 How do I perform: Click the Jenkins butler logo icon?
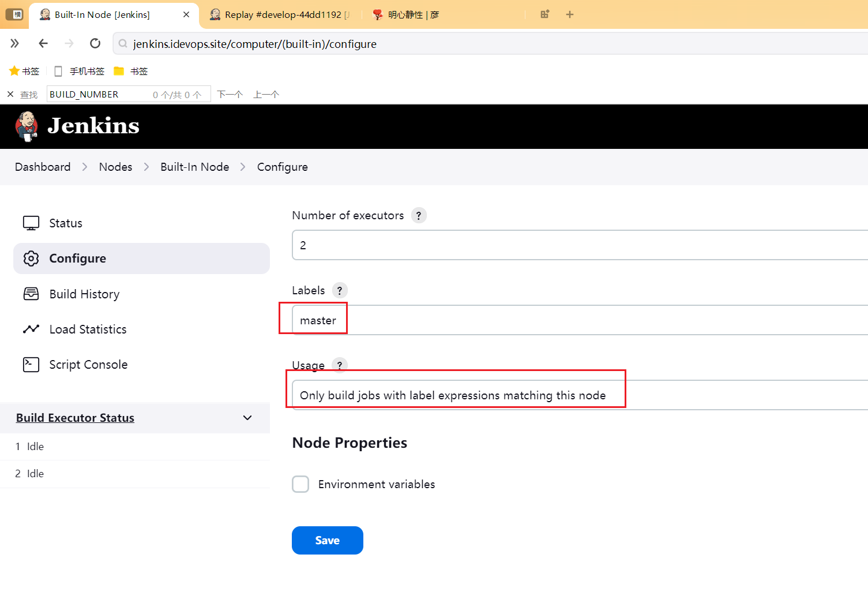(27, 126)
